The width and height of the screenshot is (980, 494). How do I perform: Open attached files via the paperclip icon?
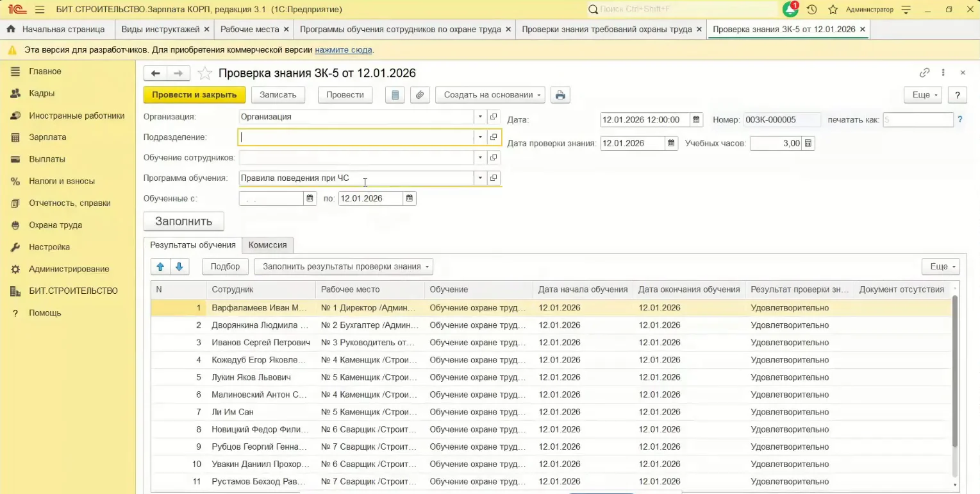tap(419, 95)
